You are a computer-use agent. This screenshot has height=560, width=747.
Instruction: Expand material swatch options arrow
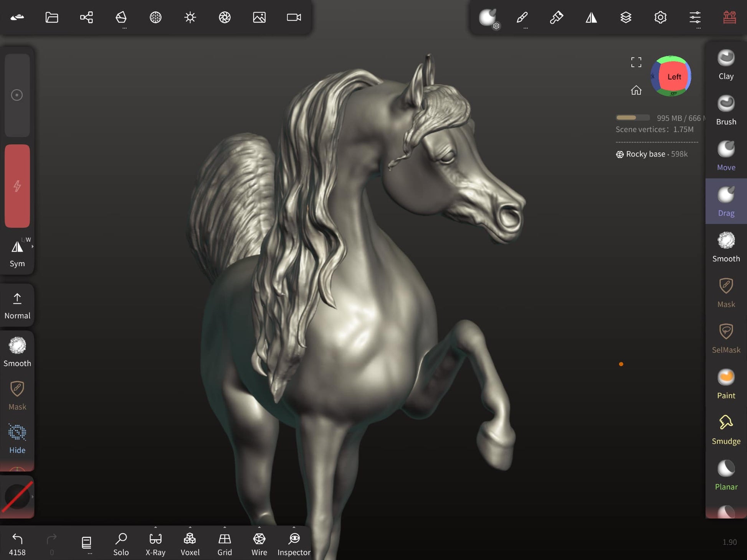pyautogui.click(x=33, y=497)
